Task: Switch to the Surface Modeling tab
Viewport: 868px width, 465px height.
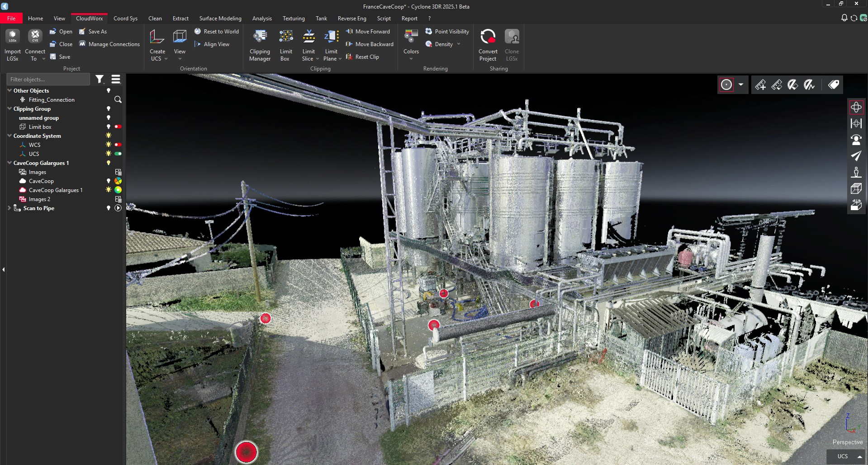Action: coord(220,19)
